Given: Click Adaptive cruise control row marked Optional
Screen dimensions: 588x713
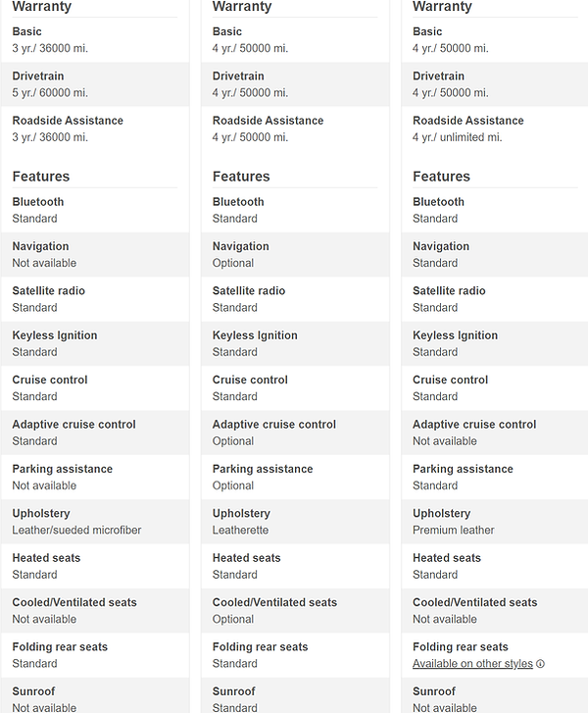Looking at the screenshot, I should point(295,433).
